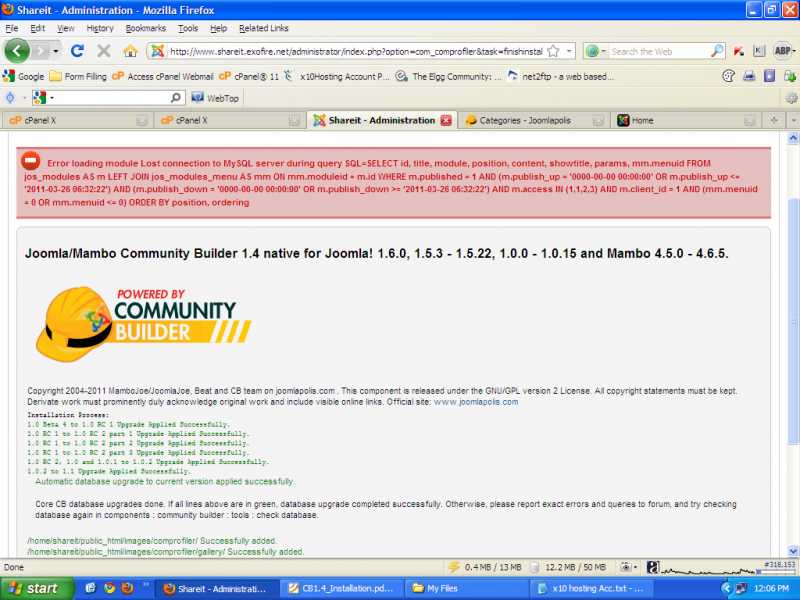Switch to the Home tab
800x600 pixels.
[685, 120]
